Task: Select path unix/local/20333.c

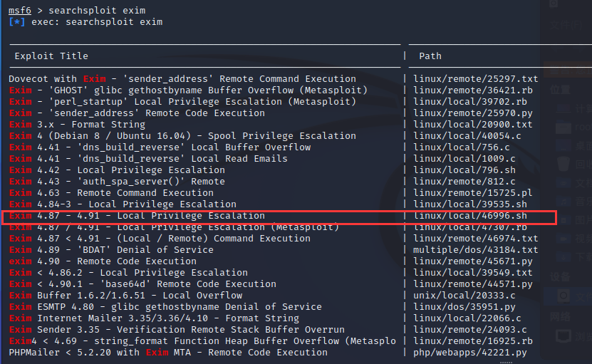Action: 464,296
